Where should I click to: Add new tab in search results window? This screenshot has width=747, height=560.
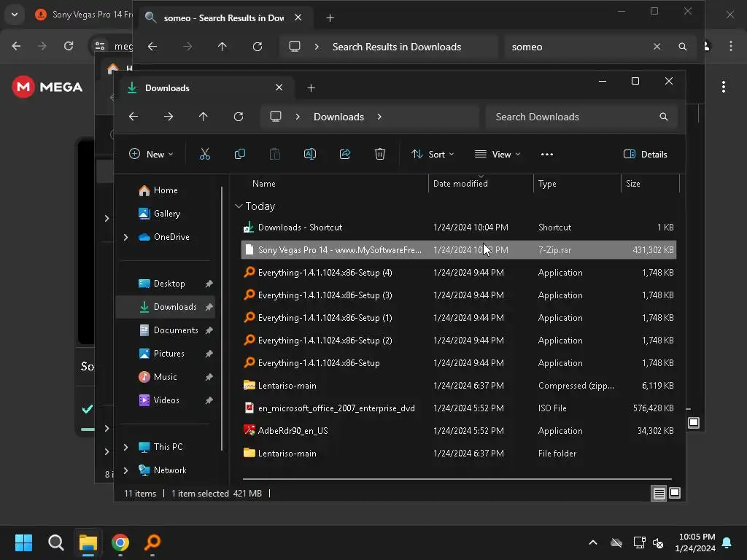point(330,17)
